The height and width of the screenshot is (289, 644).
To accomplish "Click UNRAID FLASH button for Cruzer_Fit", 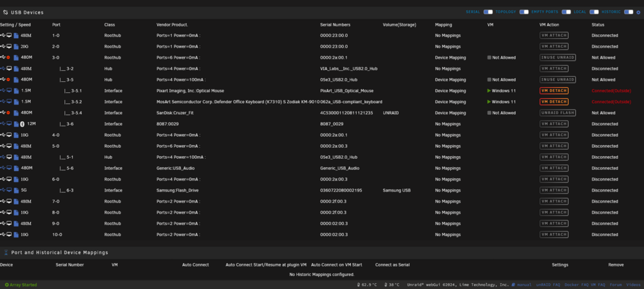I will pos(557,113).
